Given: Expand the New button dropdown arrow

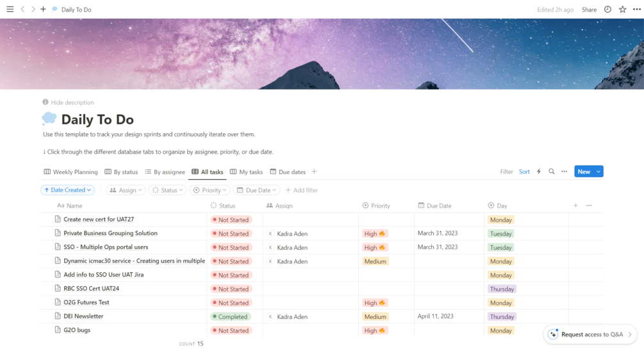Looking at the screenshot, I should pyautogui.click(x=599, y=172).
